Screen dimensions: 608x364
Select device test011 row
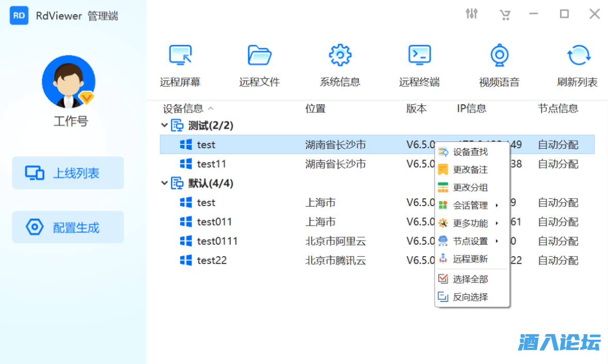point(377,221)
